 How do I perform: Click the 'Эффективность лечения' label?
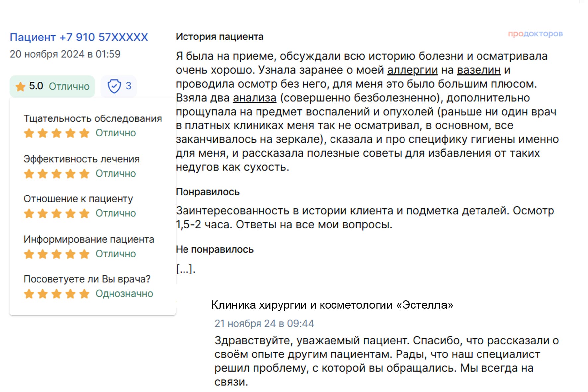click(x=82, y=159)
